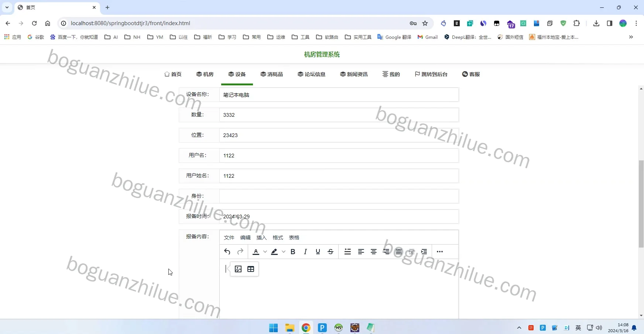The width and height of the screenshot is (644, 334).
Task: Reload the current browser page
Action: point(34,23)
